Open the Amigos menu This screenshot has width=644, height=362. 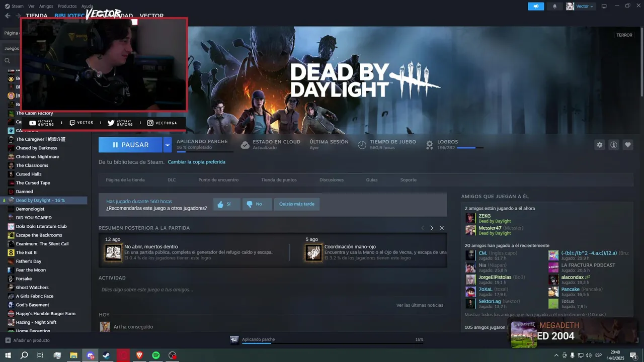click(x=46, y=6)
